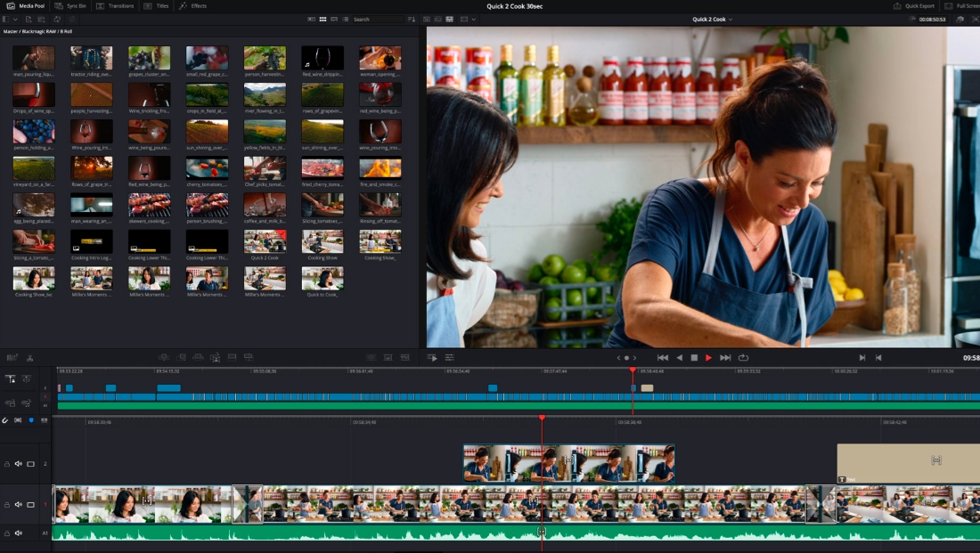
Task: Enable the Fast Review play icon
Action: click(x=432, y=357)
